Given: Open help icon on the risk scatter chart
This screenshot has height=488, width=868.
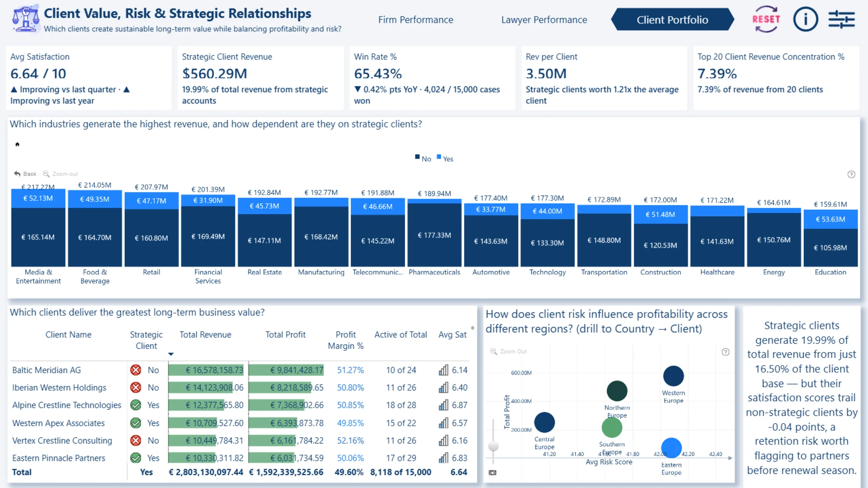Looking at the screenshot, I should pos(726,352).
